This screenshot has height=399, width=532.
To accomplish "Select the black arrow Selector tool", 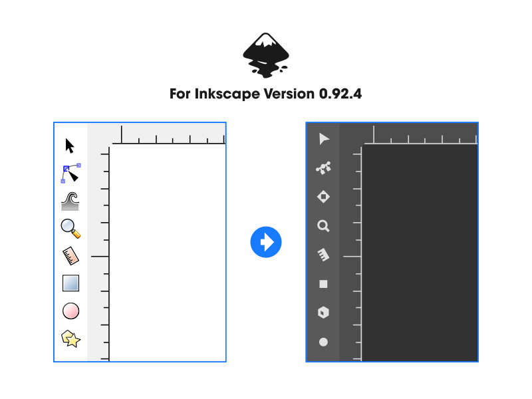I will pos(70,146).
